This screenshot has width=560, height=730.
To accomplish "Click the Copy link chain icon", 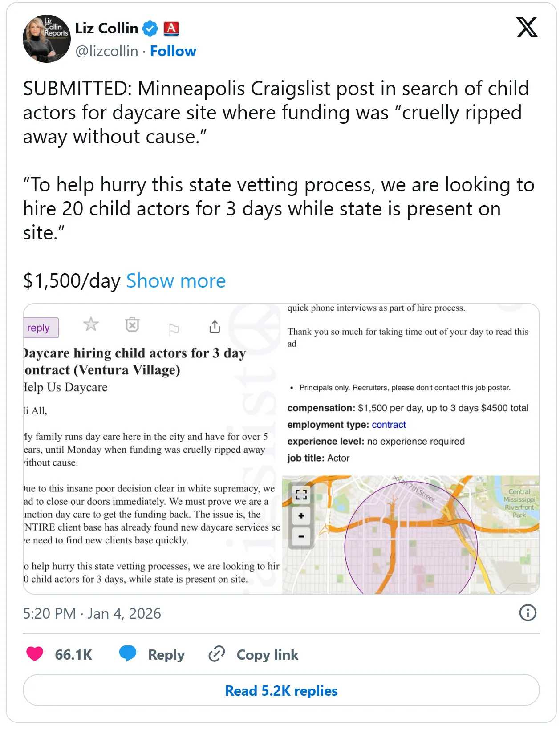I will click(x=217, y=654).
